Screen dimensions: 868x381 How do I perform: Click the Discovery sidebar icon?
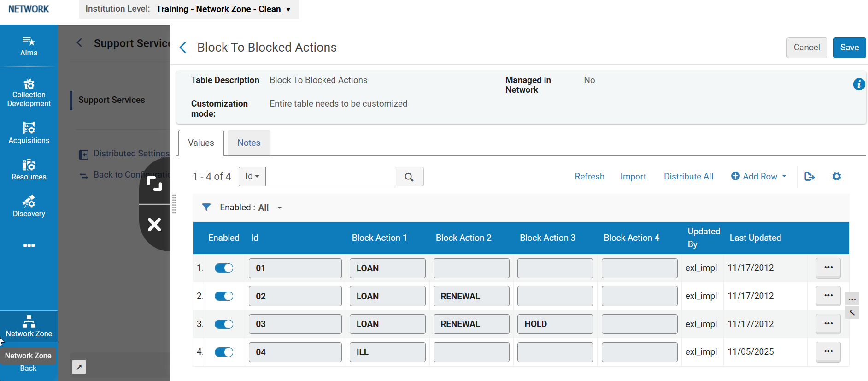point(29,206)
